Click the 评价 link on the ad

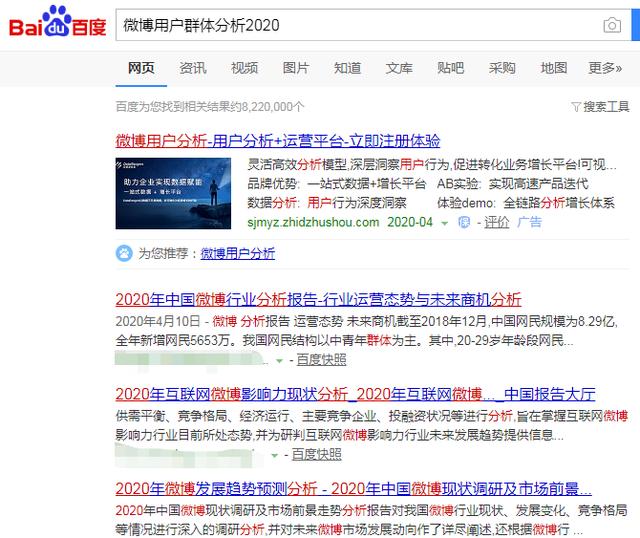497,222
